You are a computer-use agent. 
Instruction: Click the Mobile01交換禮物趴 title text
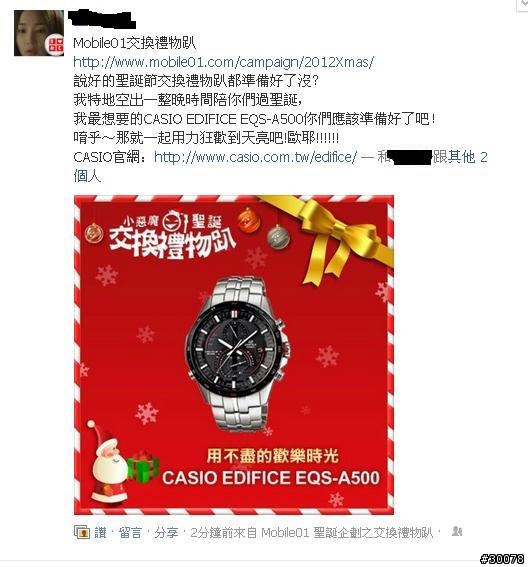coord(135,43)
